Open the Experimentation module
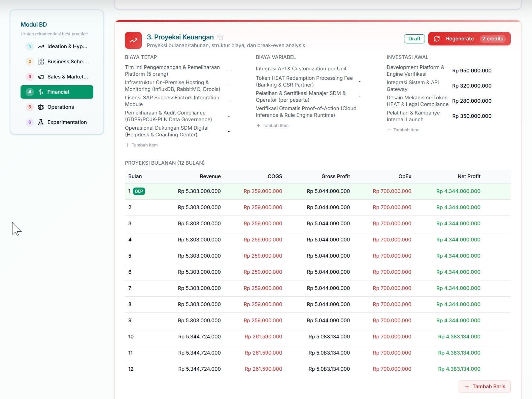This screenshot has width=532, height=399. tap(57, 122)
